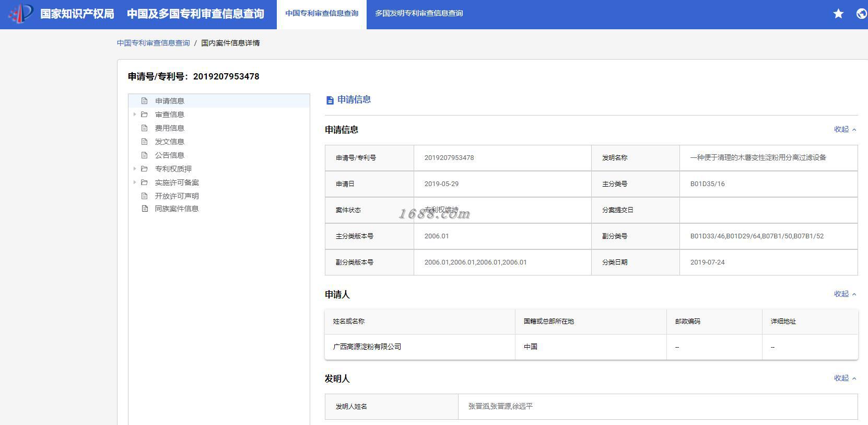Switch to 多国发明专利审查信息查询 tab
This screenshot has width=868, height=425.
(419, 15)
